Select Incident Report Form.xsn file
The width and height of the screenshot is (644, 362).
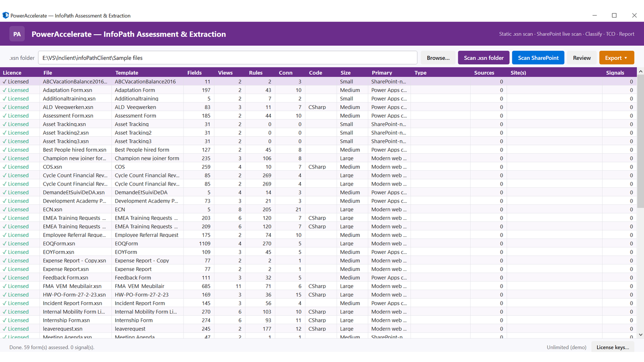(x=72, y=303)
